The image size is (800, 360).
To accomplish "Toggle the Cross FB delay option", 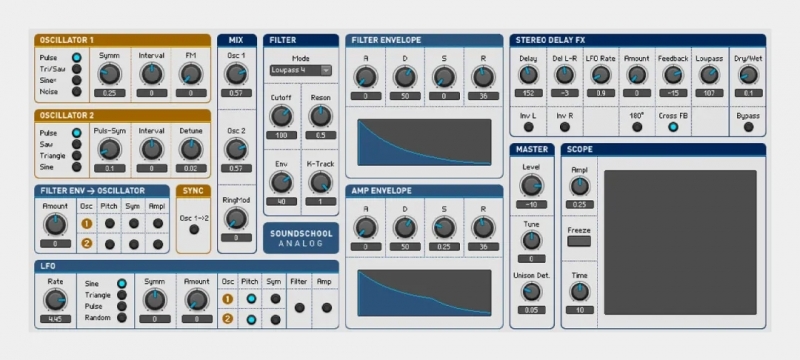I will click(673, 127).
